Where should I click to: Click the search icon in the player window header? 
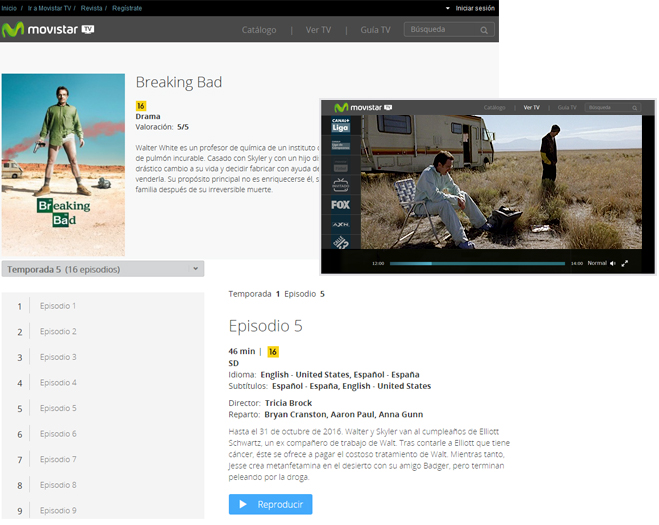coord(635,108)
